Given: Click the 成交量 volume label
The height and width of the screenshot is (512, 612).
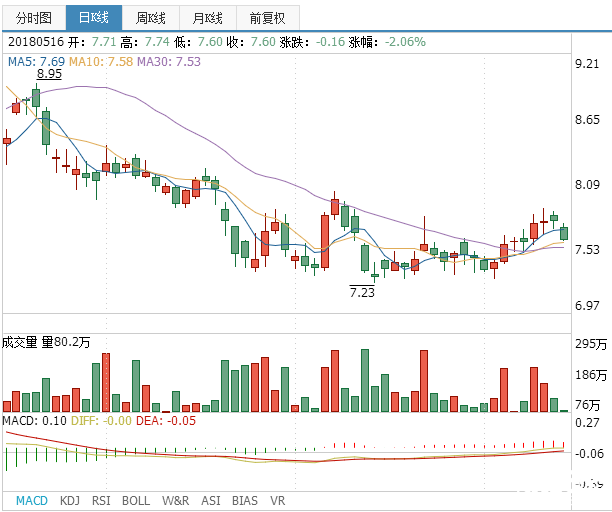Looking at the screenshot, I should tap(20, 342).
